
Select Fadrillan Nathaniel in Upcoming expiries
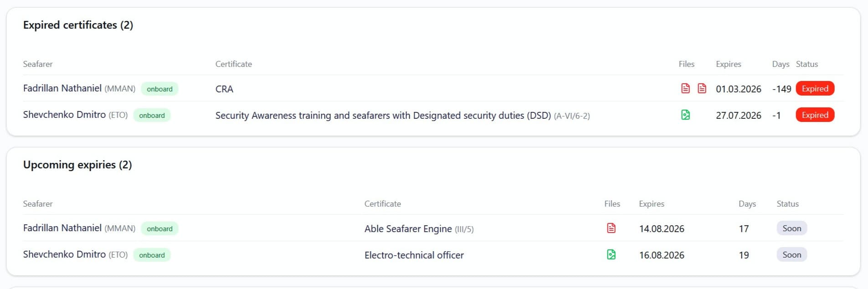[x=62, y=228]
